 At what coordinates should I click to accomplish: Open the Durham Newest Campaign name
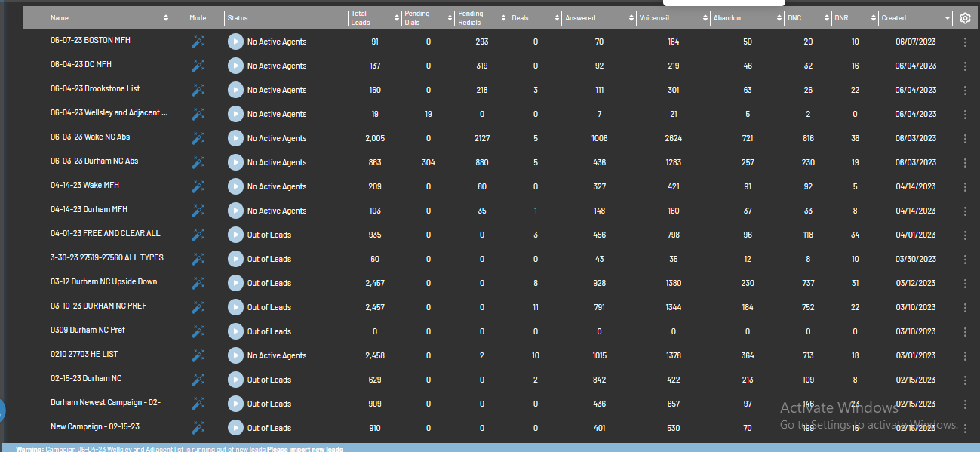[x=109, y=403]
